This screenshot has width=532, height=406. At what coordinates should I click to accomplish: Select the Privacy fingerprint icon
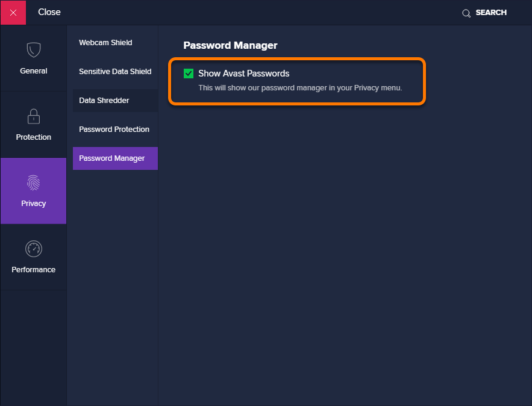point(33,183)
